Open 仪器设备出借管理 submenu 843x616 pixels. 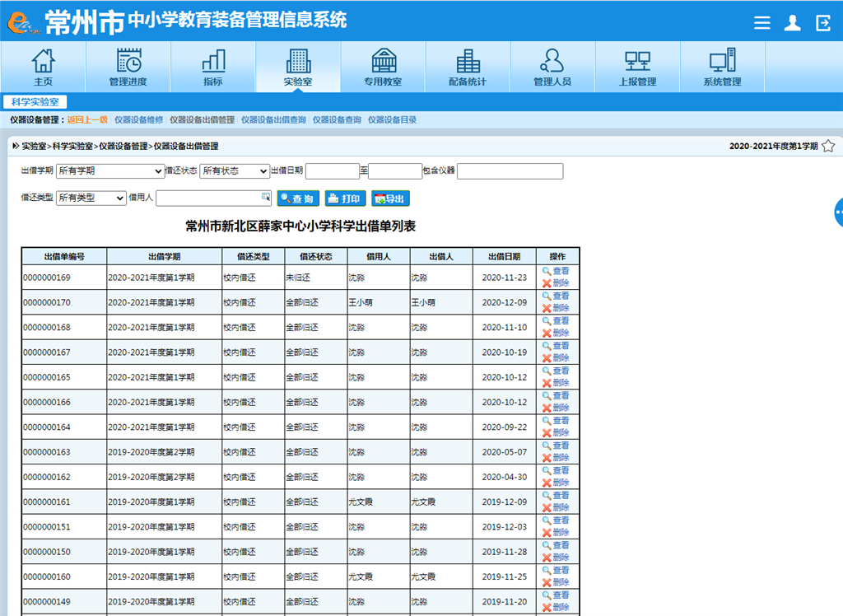[203, 120]
